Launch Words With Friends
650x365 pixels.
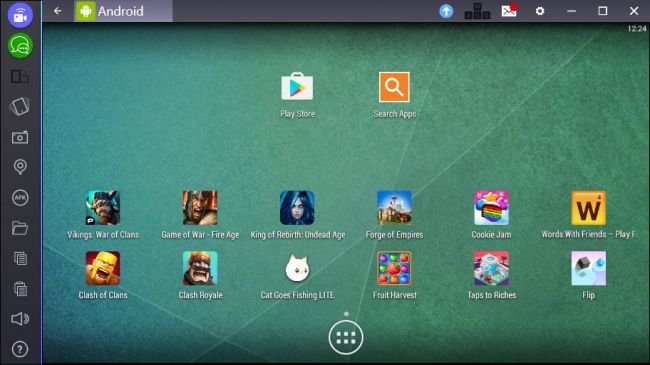click(x=588, y=208)
